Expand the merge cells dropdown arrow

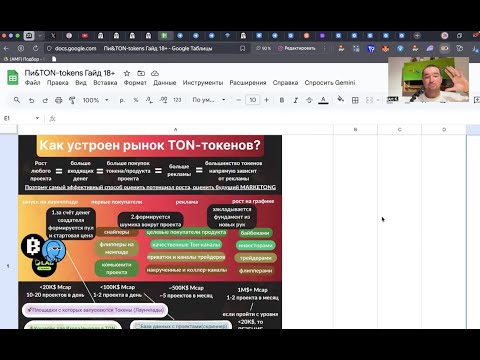378,100
